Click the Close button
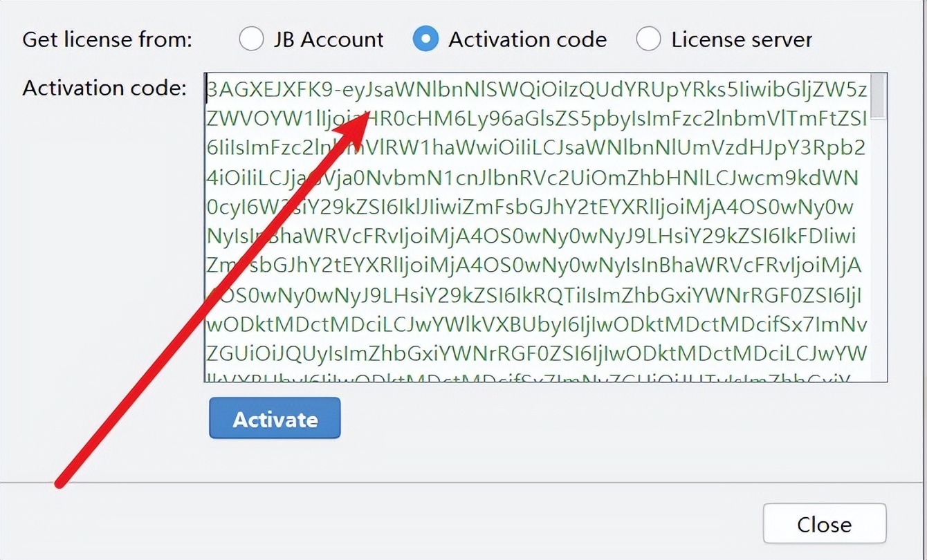The image size is (927, 560). pyautogui.click(x=824, y=524)
